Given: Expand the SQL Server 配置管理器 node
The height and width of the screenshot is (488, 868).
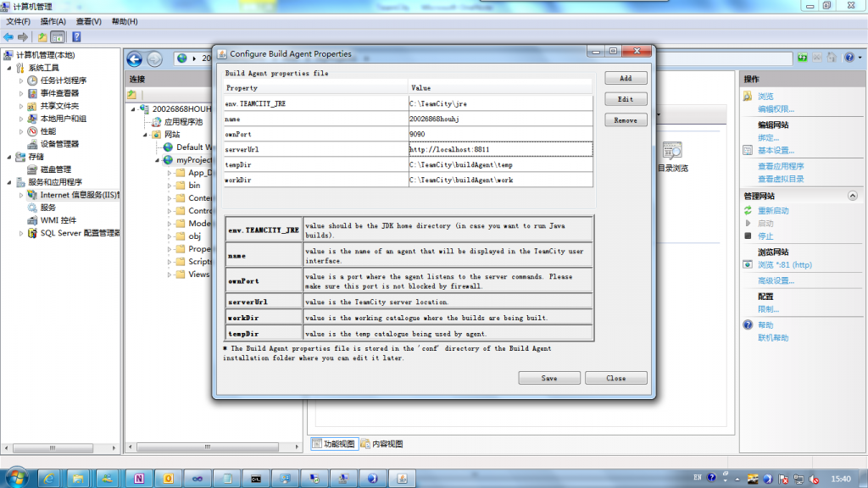Looking at the screenshot, I should [21, 234].
